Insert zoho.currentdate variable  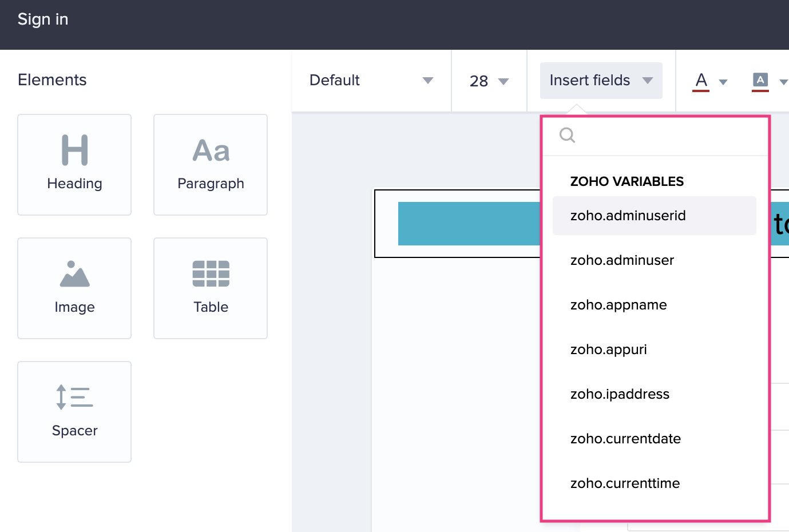point(625,439)
